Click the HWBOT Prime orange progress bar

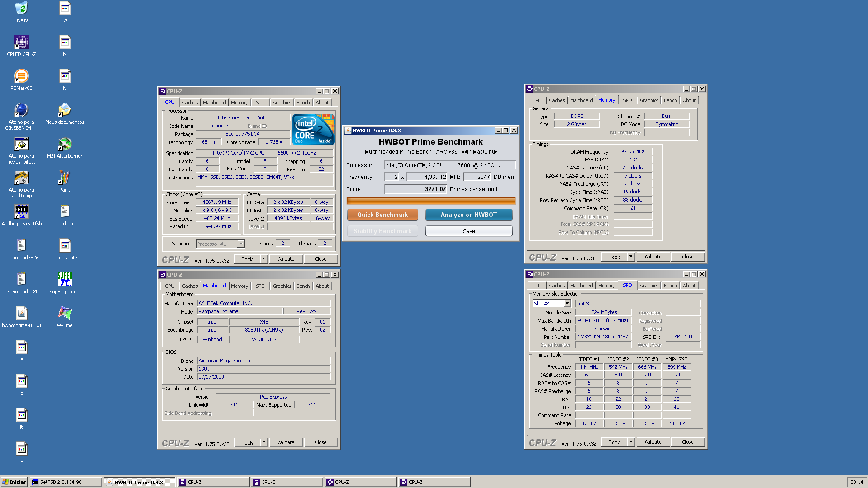point(431,201)
